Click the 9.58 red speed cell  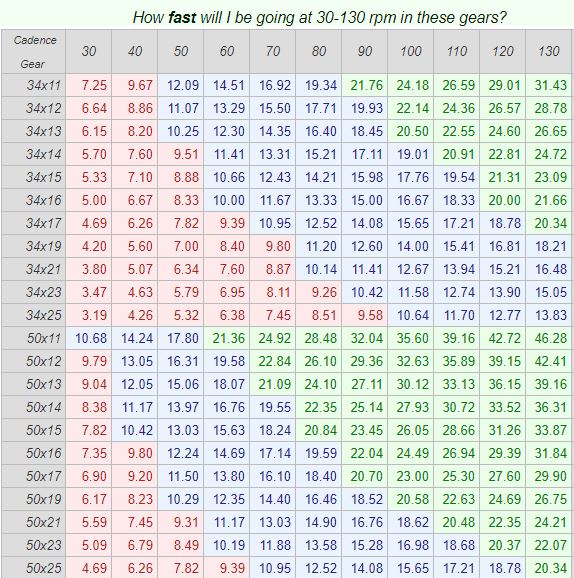365,315
